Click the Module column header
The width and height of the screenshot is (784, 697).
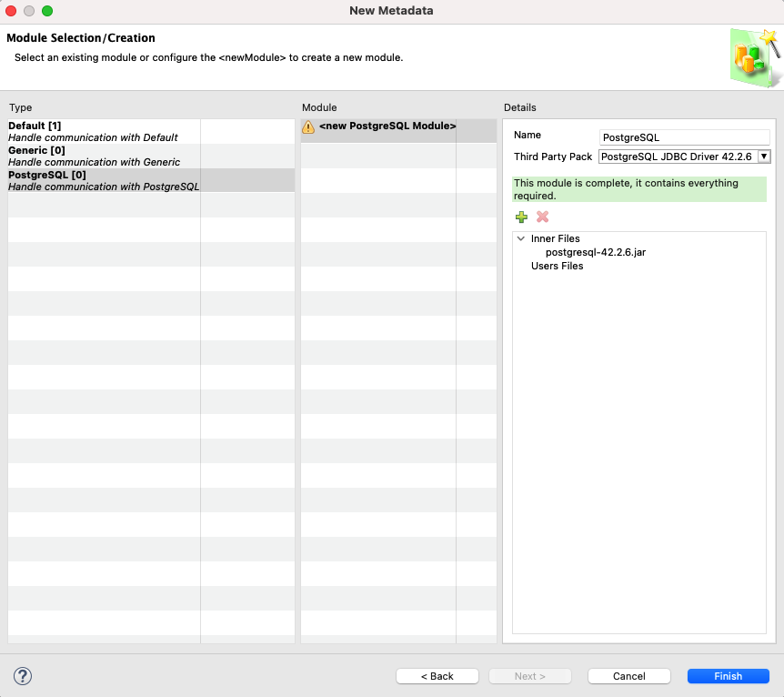(319, 107)
